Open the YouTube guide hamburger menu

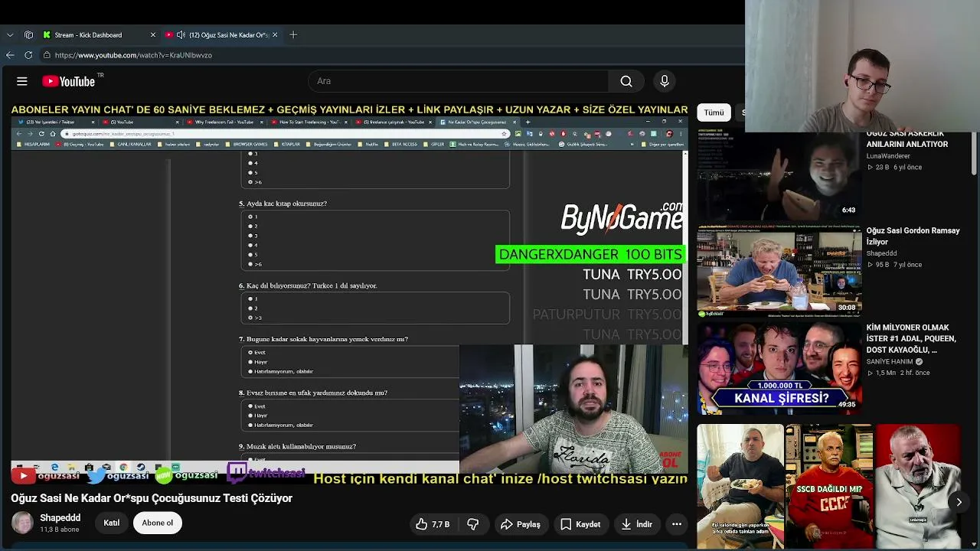coord(22,81)
